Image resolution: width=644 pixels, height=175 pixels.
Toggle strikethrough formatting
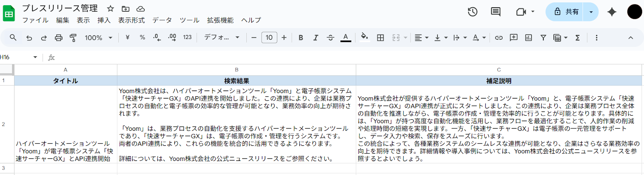(x=330, y=37)
